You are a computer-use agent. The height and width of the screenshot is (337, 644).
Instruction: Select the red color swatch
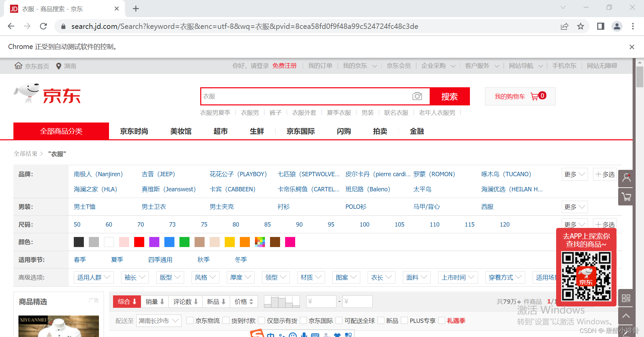pos(139,242)
